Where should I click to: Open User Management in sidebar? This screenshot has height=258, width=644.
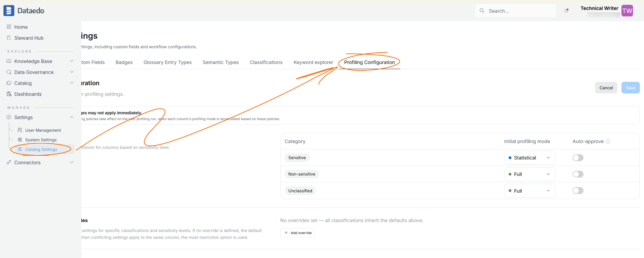pos(43,130)
